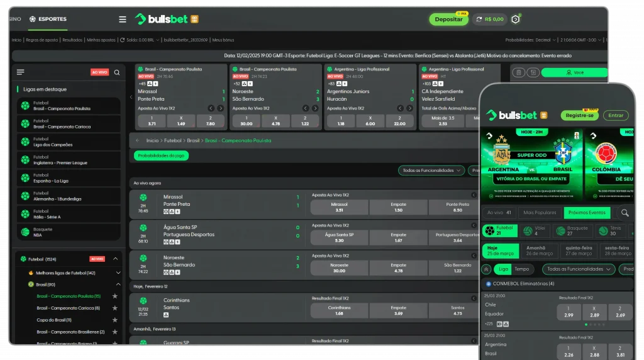The image size is (644, 360).
Task: Select Basquete 27 sport chip on phone
Action: pyautogui.click(x=572, y=230)
